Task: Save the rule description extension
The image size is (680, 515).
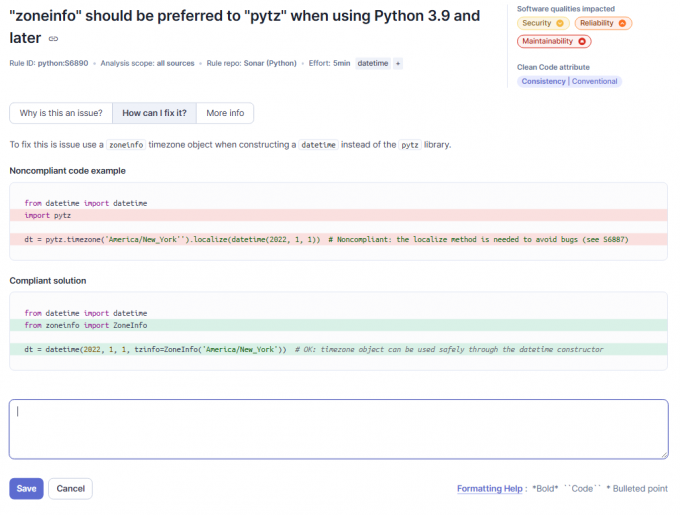Action: click(26, 489)
